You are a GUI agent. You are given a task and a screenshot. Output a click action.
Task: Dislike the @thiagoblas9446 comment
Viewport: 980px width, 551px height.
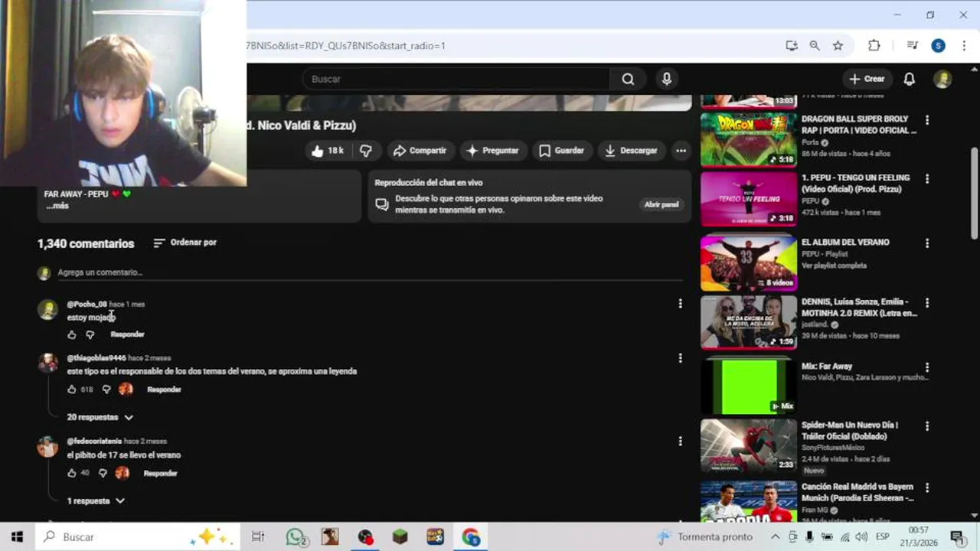(106, 390)
